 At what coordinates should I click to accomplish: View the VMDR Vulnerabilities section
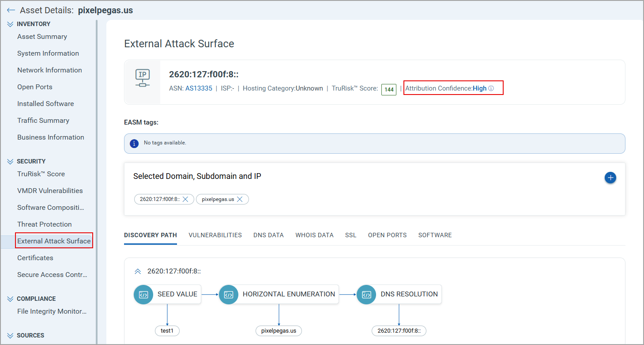click(x=50, y=190)
